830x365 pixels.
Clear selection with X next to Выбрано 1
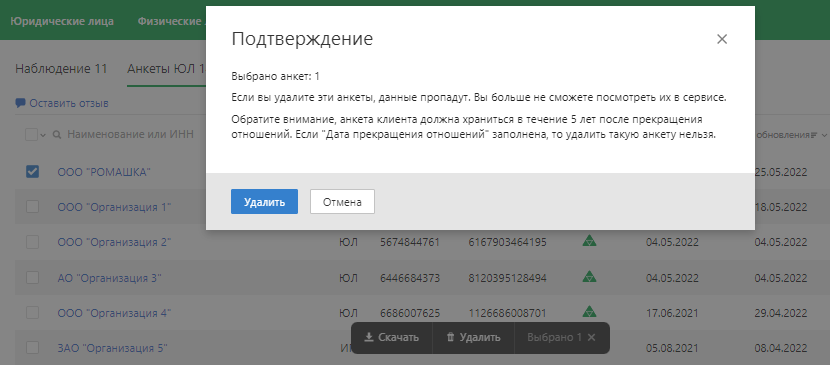coord(592,337)
